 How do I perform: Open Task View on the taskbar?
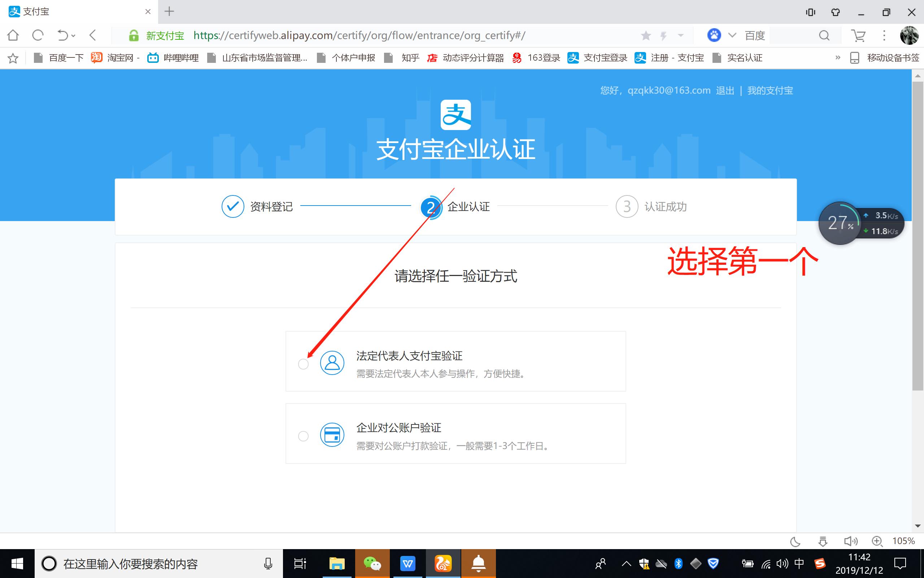click(300, 564)
